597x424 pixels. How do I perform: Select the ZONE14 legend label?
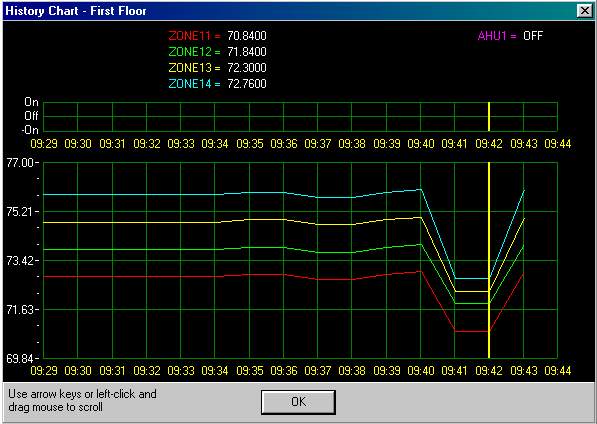pyautogui.click(x=195, y=84)
